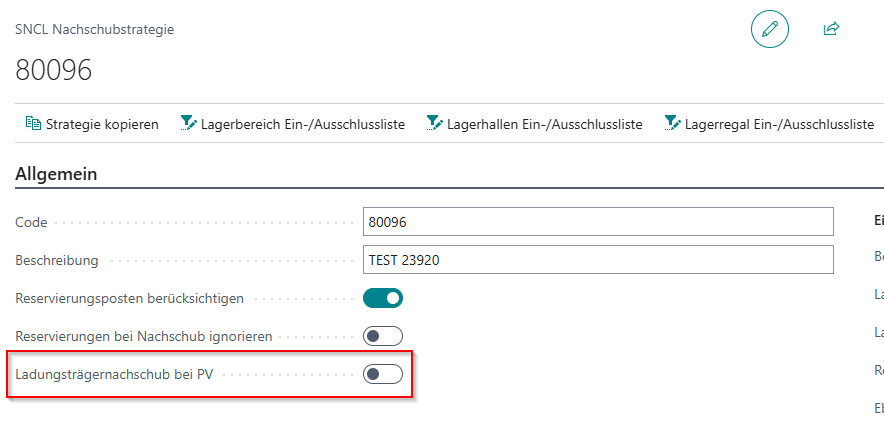Enable Reservierungen bei Nachschub ignorieren

tap(383, 336)
